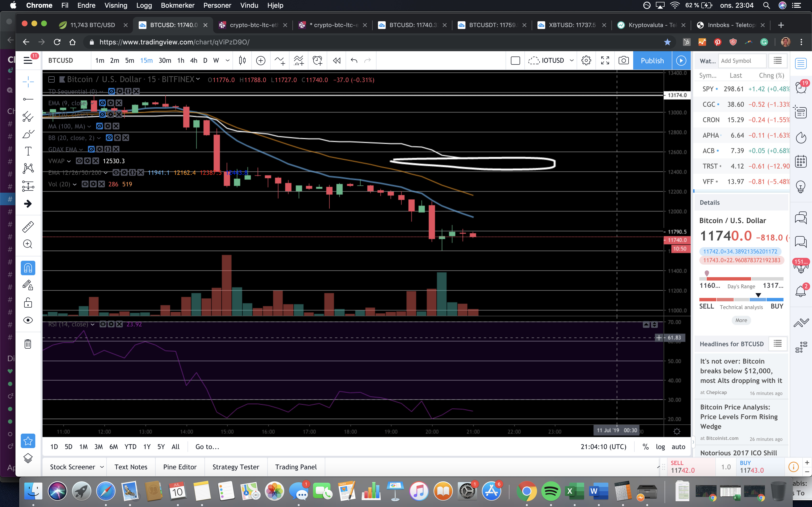The width and height of the screenshot is (812, 507).
Task: Hide the VWAP indicator eye toggle
Action: [x=79, y=161]
